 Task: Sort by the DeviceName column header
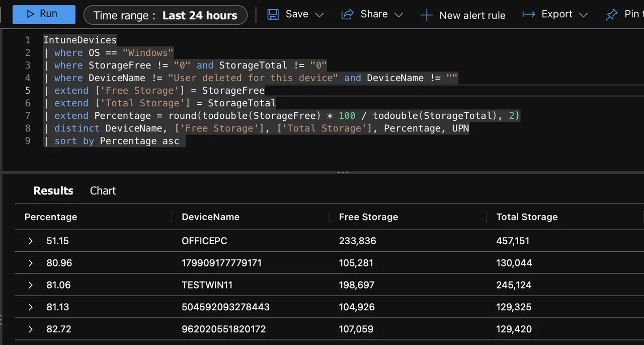point(210,217)
